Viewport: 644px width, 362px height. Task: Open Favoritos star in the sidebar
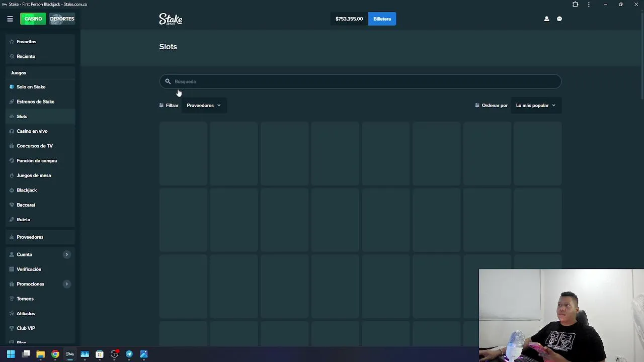tap(40, 42)
